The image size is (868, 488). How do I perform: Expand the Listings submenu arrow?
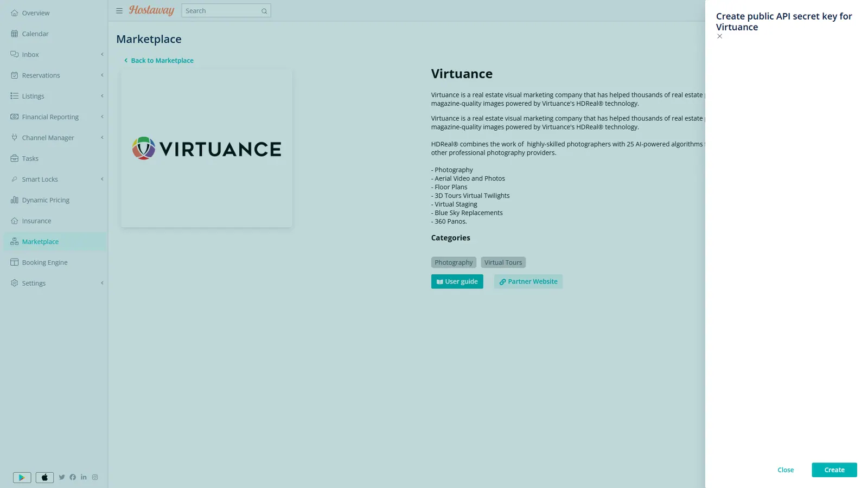coord(102,96)
